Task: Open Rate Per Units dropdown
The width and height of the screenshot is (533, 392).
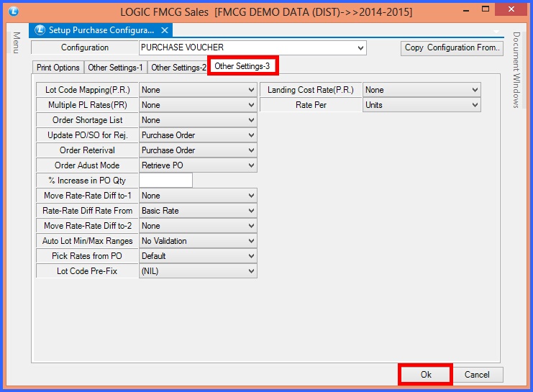Action: pos(422,105)
